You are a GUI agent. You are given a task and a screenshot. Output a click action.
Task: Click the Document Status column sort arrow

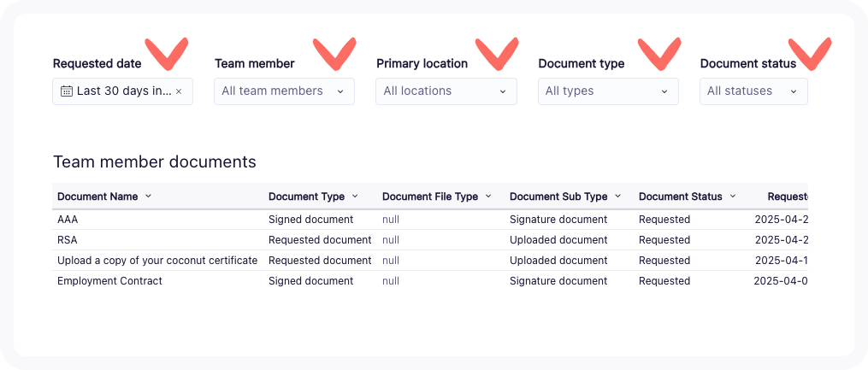coord(733,197)
